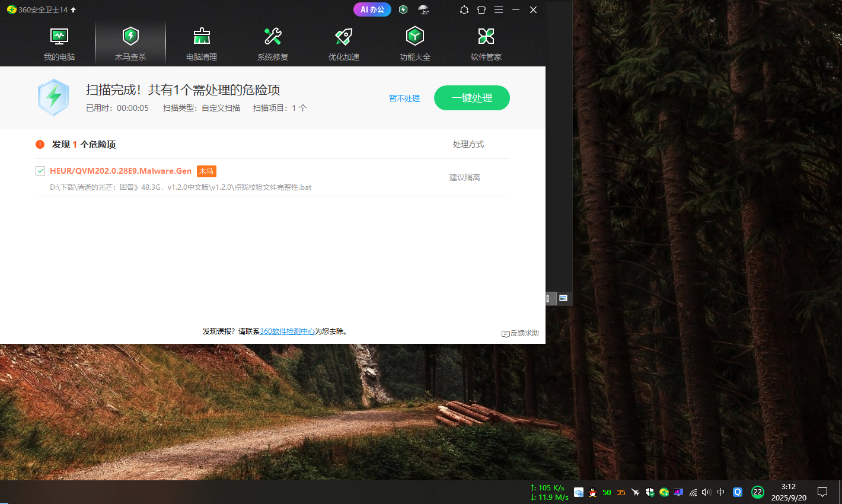Viewport: 842px width, 504px height.
Task: Open the 软件管家 (Software Manager)
Action: click(486, 42)
